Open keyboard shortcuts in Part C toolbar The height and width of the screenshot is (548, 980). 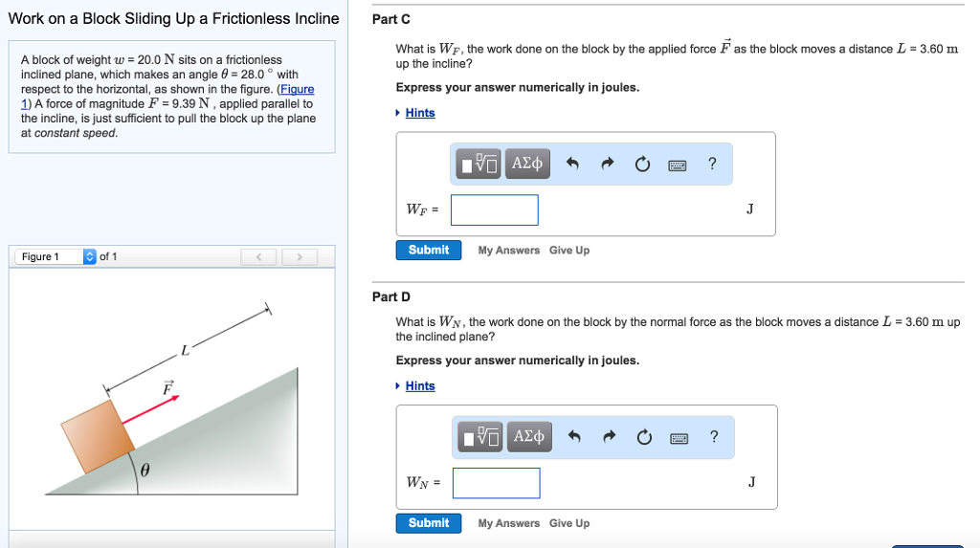tap(678, 164)
